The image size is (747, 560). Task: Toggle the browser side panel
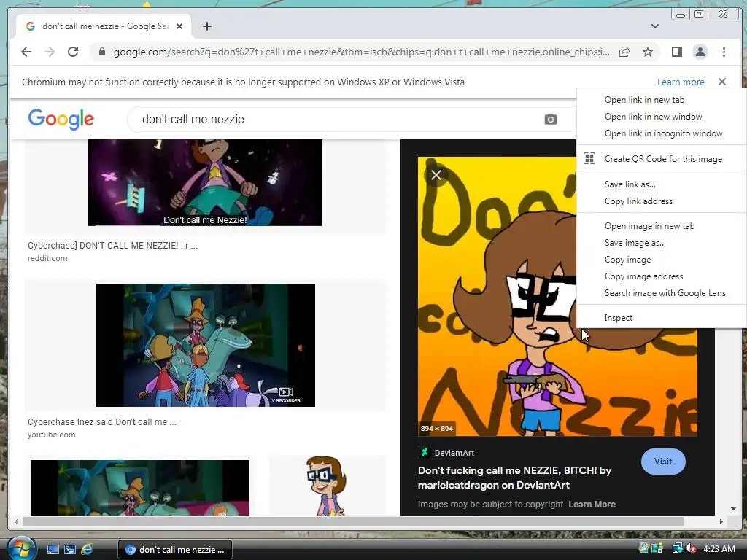click(676, 52)
